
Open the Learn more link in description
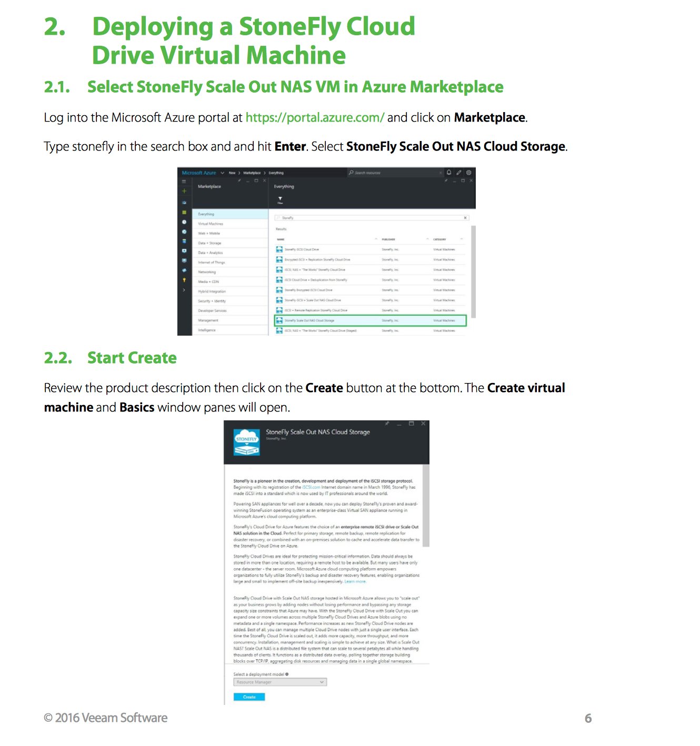point(355,581)
